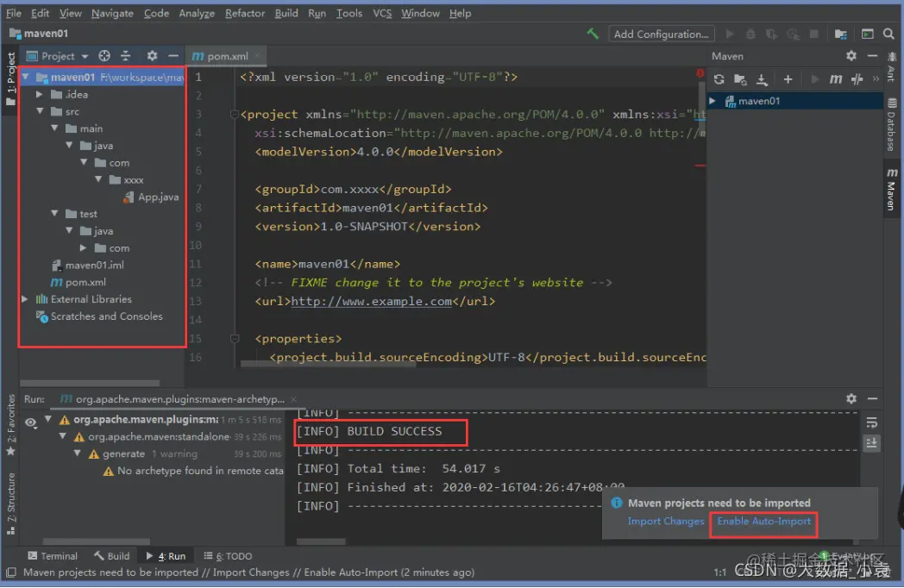Show more Maven toolbar actions chevron
Screen dimensions: 904x588
876,79
